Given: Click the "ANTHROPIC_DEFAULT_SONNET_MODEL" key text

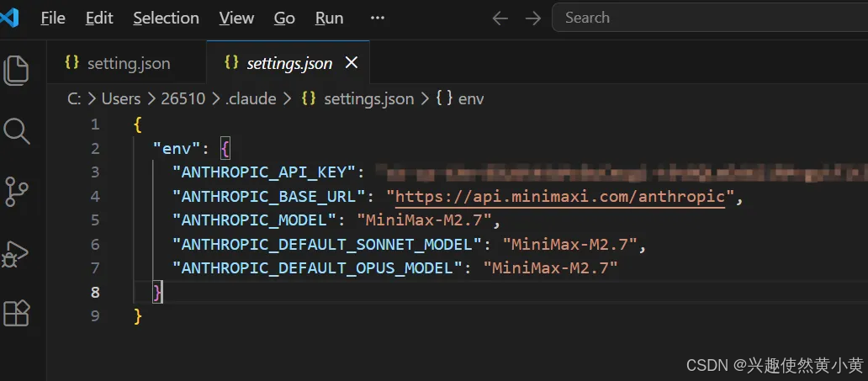Looking at the screenshot, I should click(x=326, y=244).
